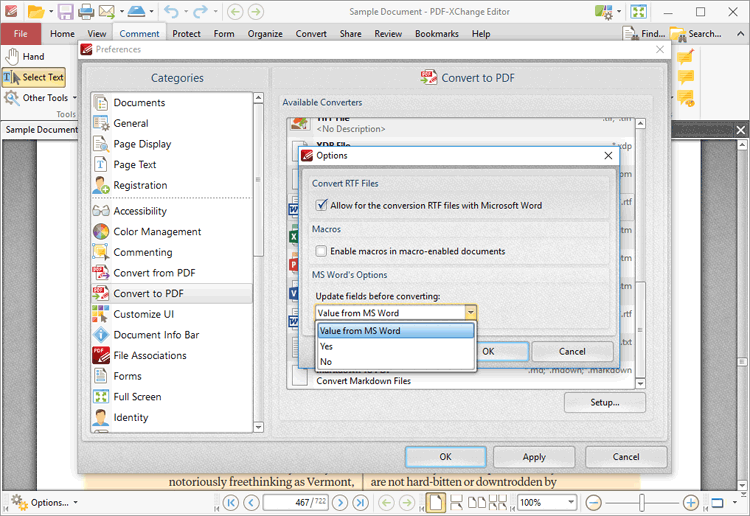Viewport: 750px width, 516px height.
Task: Click the scanner icon in quick toolbar
Action: click(x=137, y=11)
